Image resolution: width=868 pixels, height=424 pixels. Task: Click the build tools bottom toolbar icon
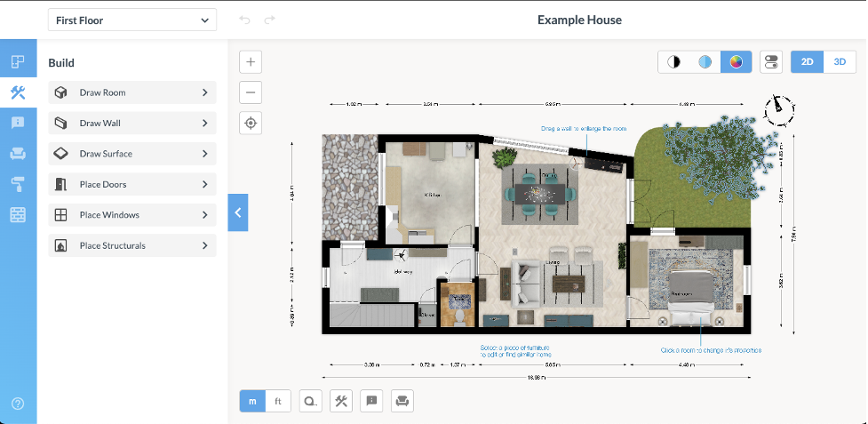click(341, 401)
